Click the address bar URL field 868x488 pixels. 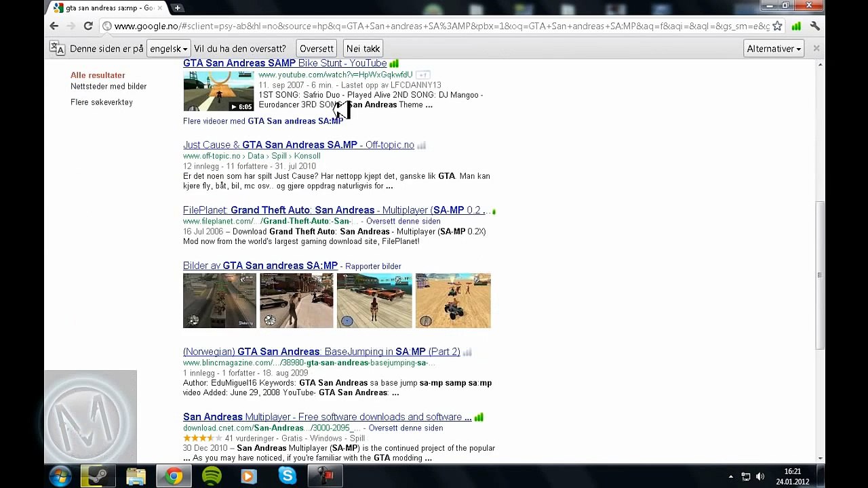[441, 26]
